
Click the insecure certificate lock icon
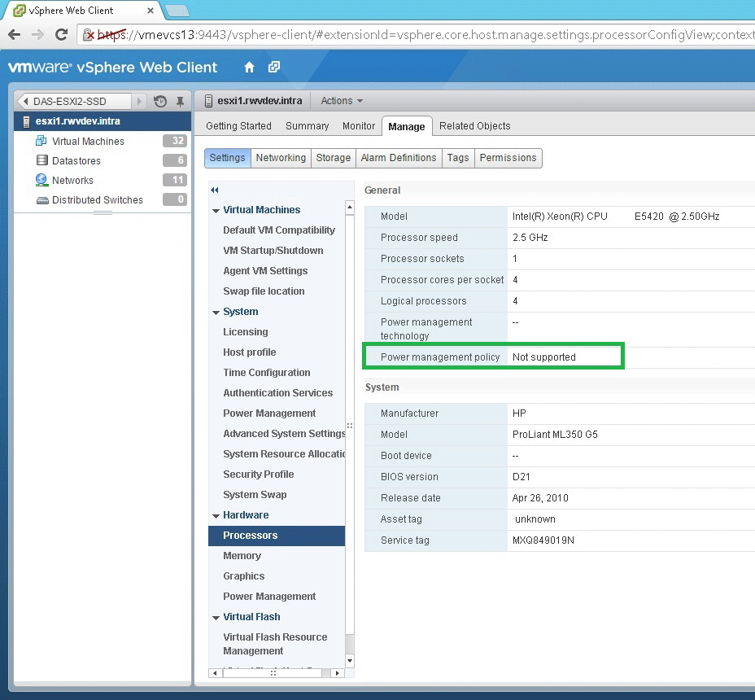tap(89, 35)
